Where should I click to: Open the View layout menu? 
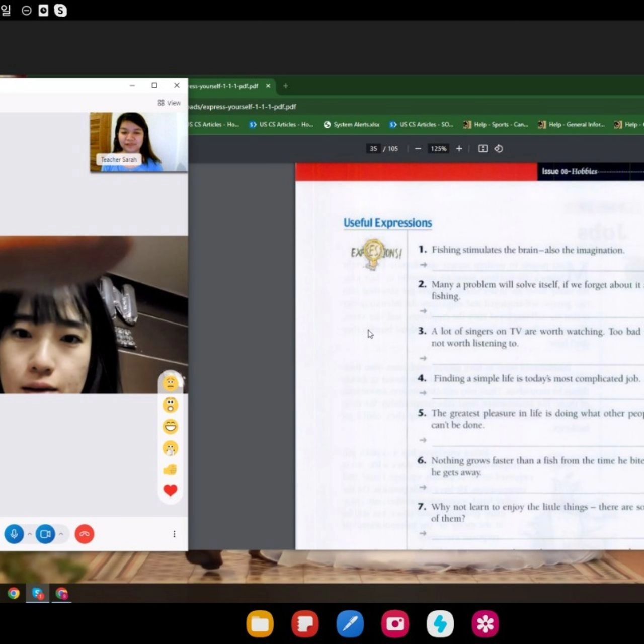pos(169,103)
